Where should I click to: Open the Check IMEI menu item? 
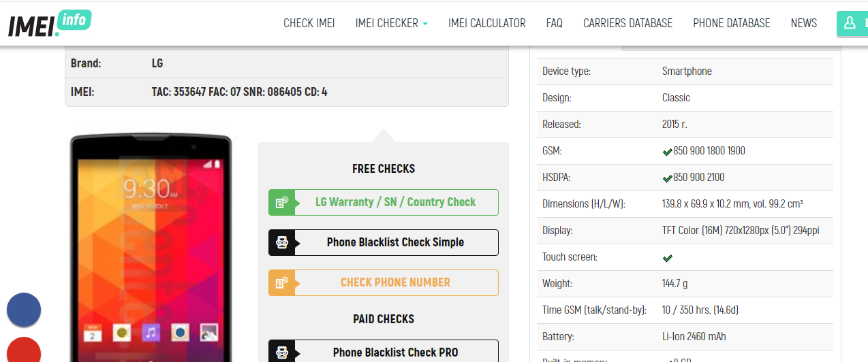[x=309, y=23]
